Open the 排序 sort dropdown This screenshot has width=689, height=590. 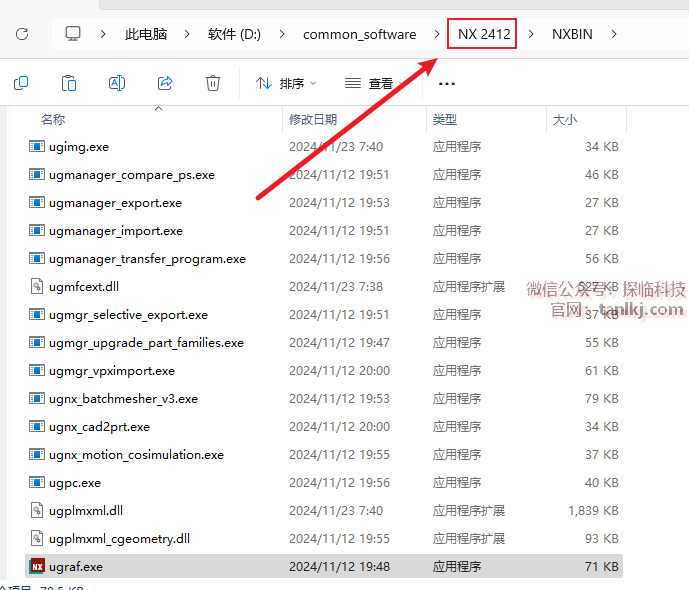pos(286,83)
